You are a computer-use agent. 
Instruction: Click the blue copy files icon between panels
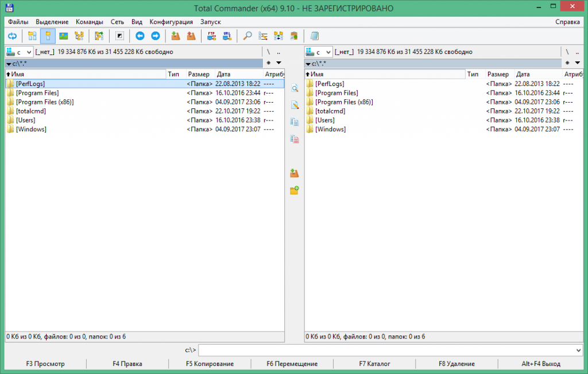point(295,122)
